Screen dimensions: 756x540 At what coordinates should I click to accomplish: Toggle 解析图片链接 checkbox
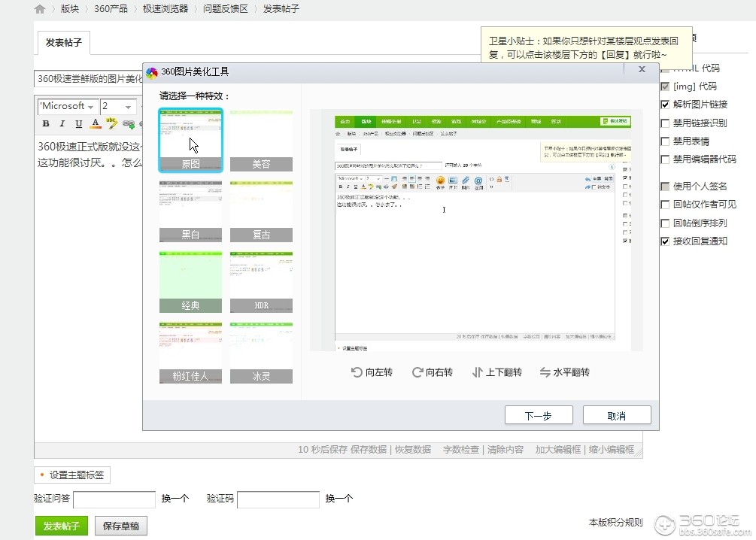point(665,104)
